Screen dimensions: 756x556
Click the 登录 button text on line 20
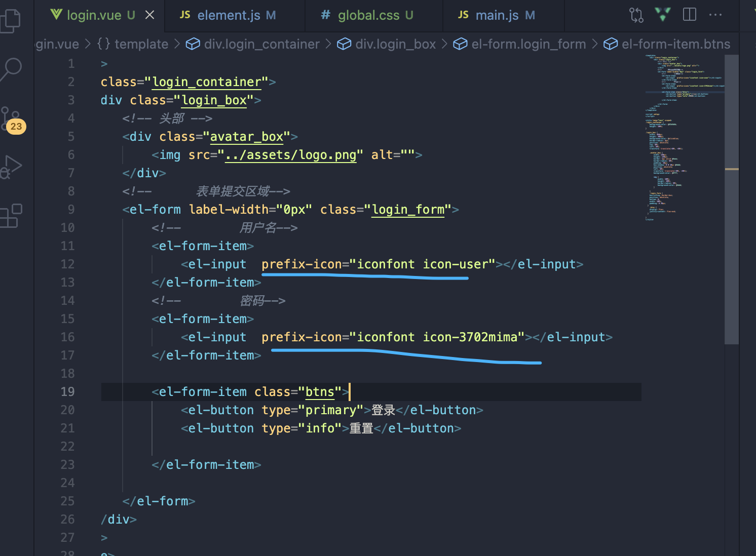(383, 410)
